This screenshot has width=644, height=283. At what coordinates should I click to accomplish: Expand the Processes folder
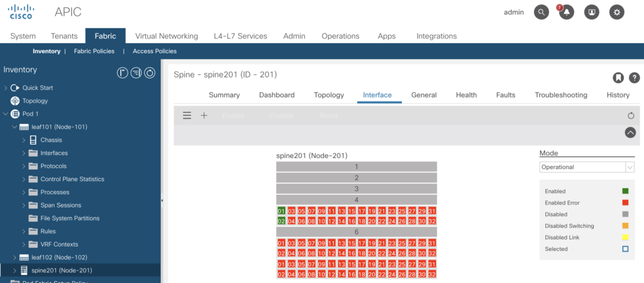23,192
